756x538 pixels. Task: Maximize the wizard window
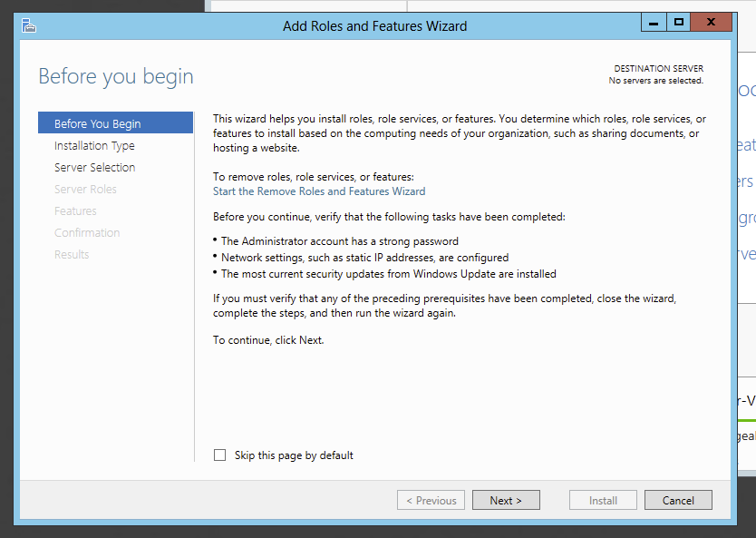(x=678, y=22)
